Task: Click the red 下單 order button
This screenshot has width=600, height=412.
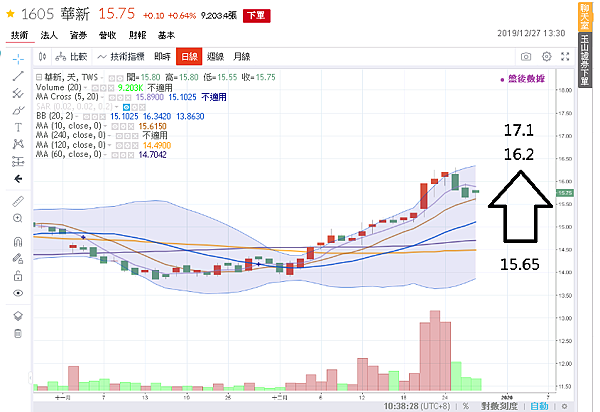Action: click(x=256, y=15)
